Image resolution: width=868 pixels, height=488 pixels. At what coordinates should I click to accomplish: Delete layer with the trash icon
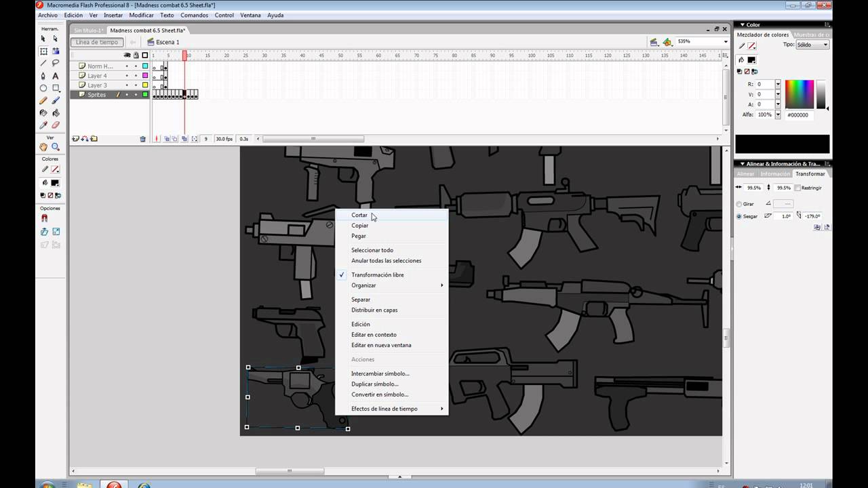click(x=142, y=139)
